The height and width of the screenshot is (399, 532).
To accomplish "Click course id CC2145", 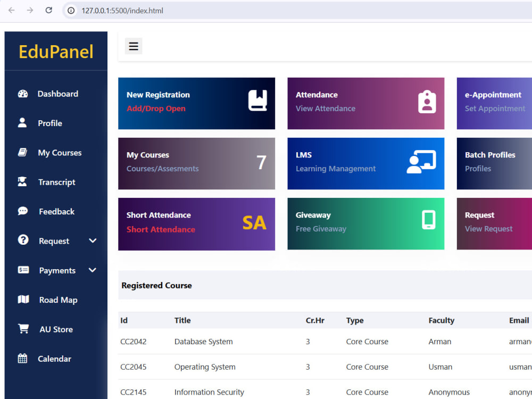I will 134,392.
